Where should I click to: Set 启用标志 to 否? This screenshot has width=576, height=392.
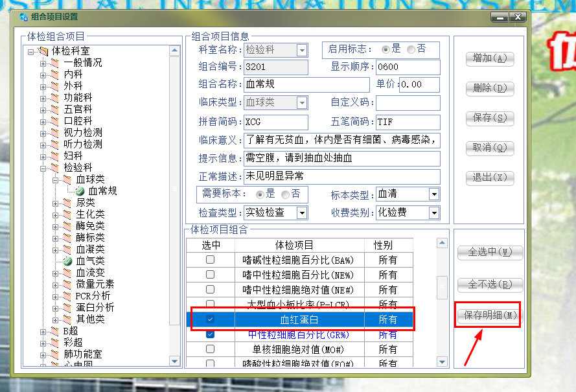pos(411,49)
